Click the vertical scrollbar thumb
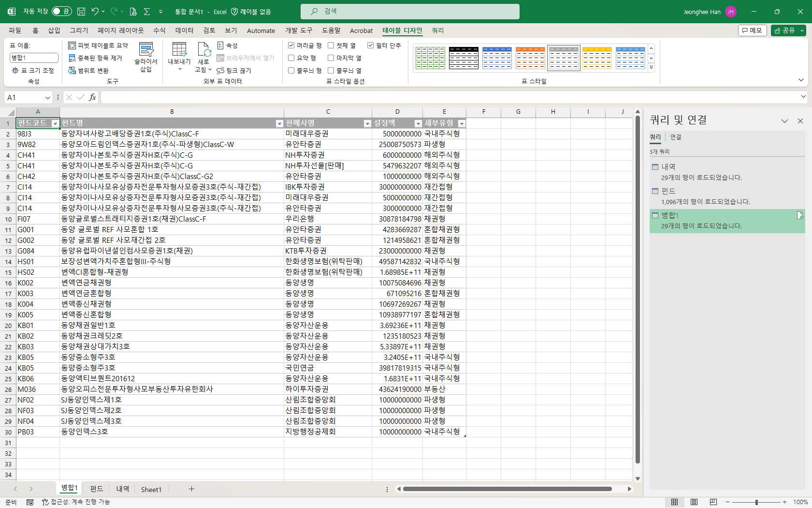 coord(638,289)
